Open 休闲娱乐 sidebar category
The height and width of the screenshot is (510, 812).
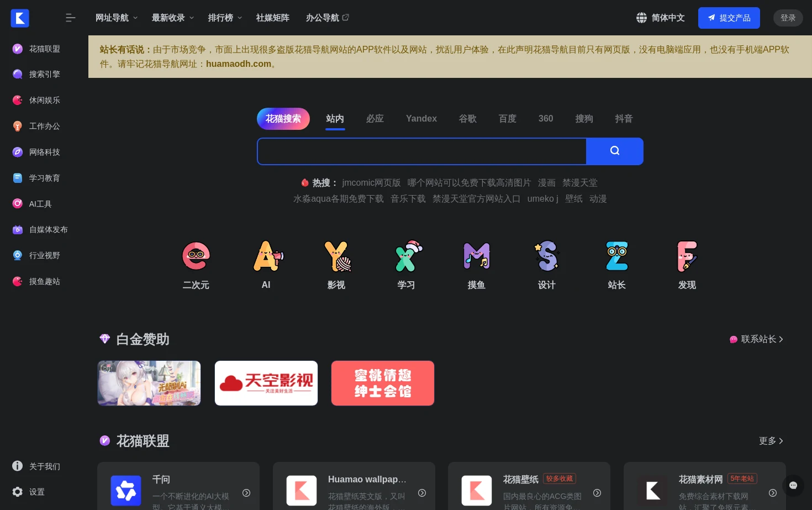[36, 100]
